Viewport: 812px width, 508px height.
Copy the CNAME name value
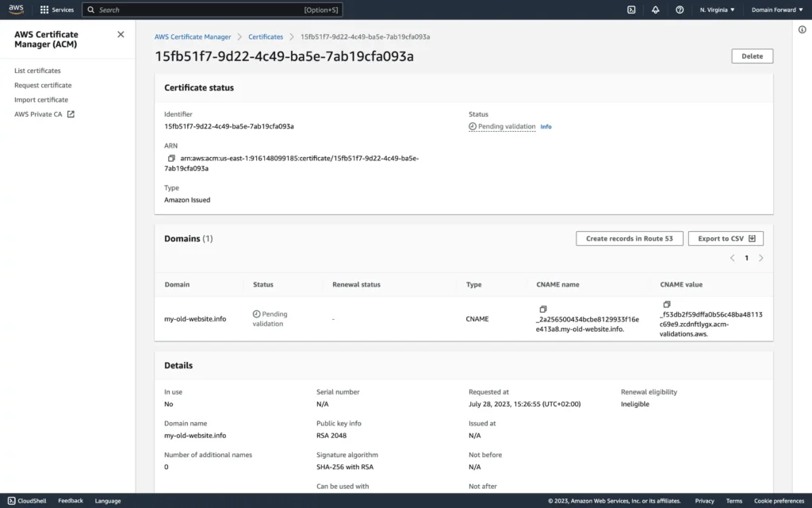point(542,309)
